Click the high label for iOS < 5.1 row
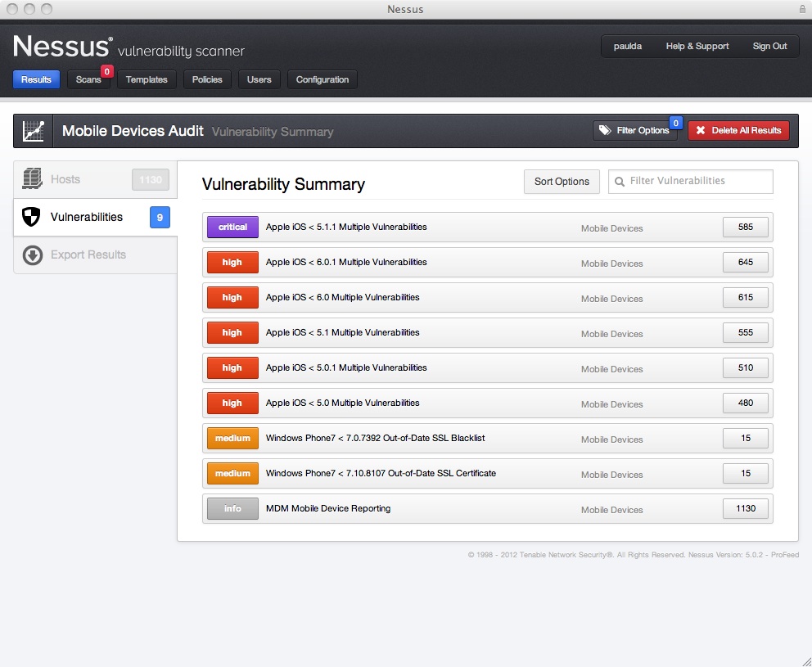812x667 pixels. pos(232,332)
